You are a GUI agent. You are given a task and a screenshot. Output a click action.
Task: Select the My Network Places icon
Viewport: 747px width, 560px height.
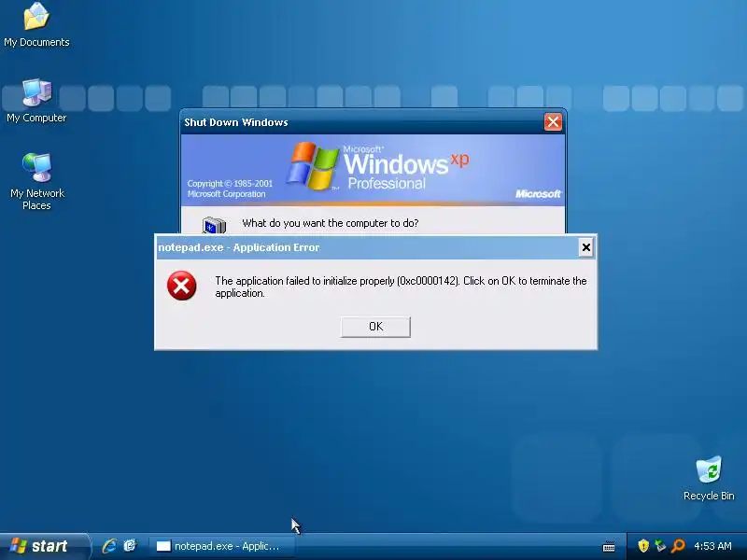36,181
